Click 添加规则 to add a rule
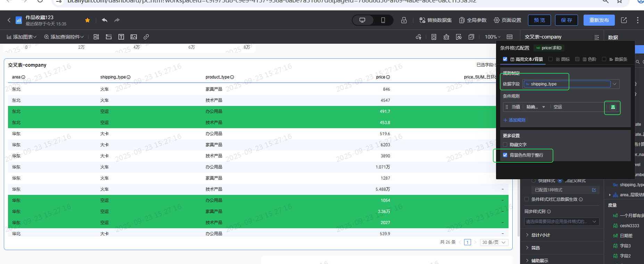The height and width of the screenshot is (264, 644). click(x=514, y=120)
